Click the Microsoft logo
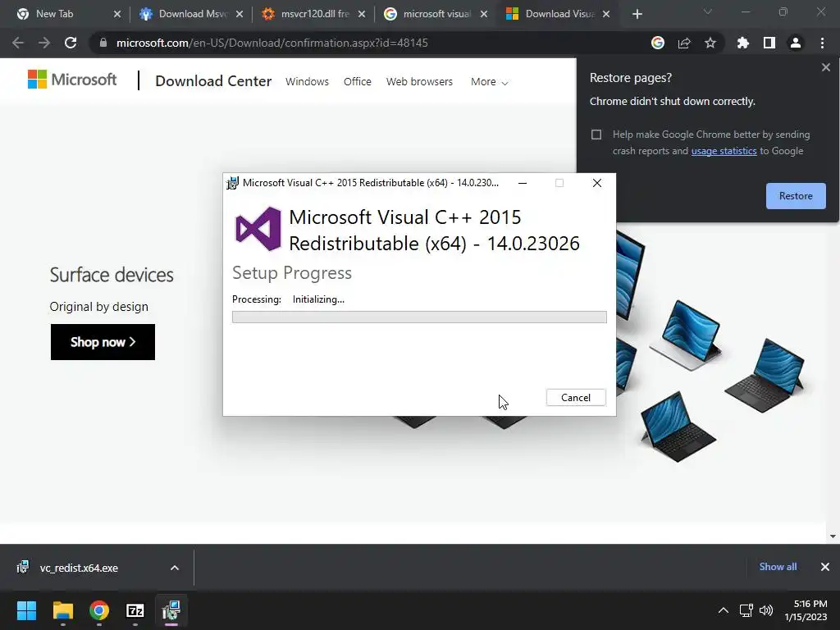 coord(72,80)
